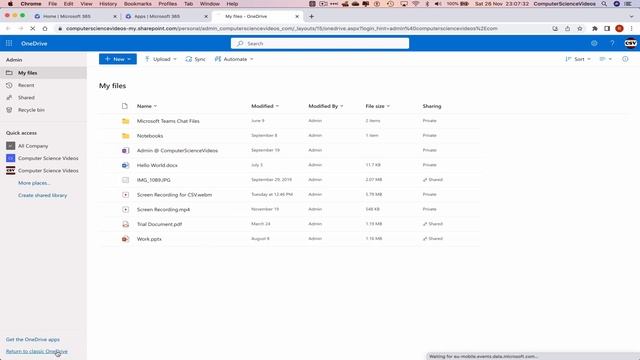Expand the Upload dropdown
Viewport: 640px width, 360px height.
(x=161, y=59)
